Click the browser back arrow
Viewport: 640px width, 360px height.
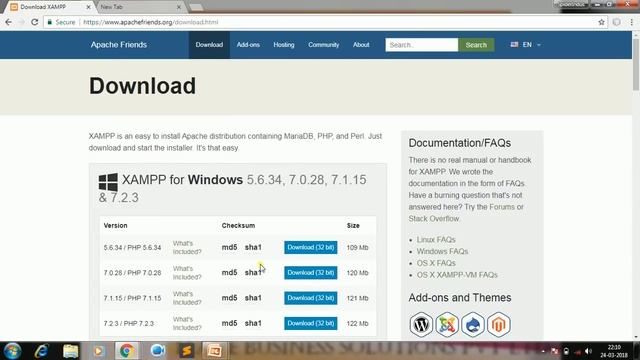pyautogui.click(x=9, y=22)
